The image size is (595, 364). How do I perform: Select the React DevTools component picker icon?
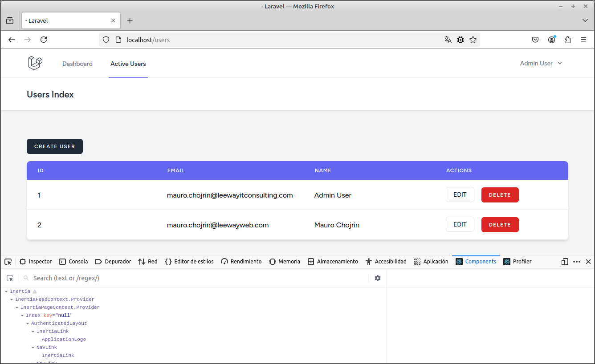click(10, 278)
